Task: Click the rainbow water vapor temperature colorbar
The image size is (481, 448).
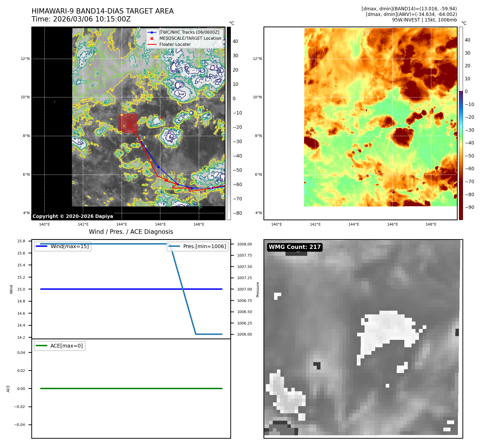Action: coord(461,123)
